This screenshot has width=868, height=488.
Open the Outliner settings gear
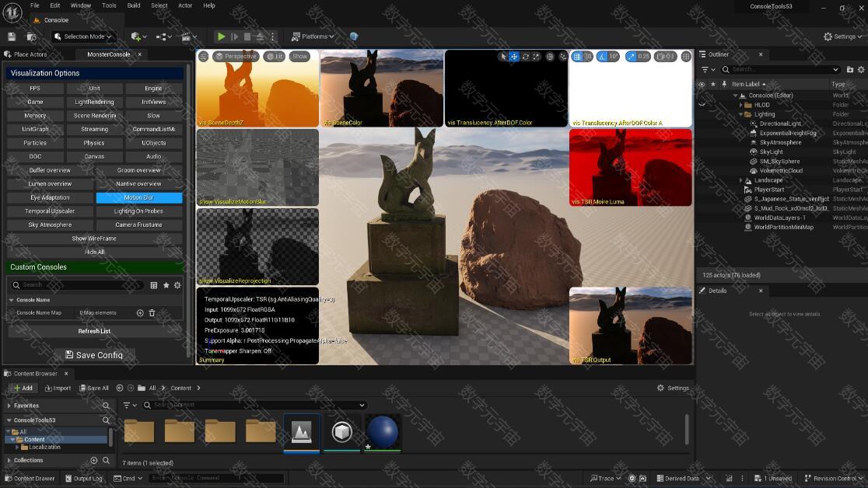[861, 69]
